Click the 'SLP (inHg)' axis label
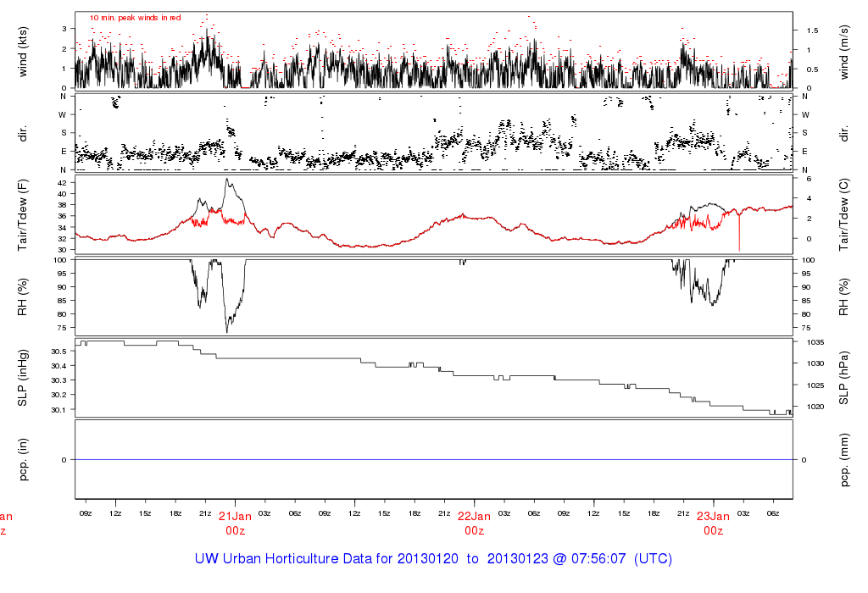The height and width of the screenshot is (593, 868). click(x=23, y=378)
